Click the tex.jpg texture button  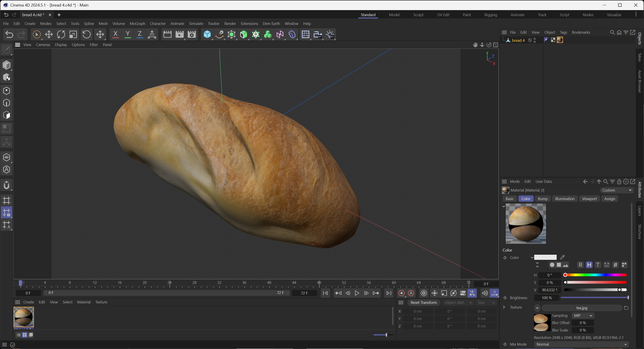pyautogui.click(x=582, y=308)
